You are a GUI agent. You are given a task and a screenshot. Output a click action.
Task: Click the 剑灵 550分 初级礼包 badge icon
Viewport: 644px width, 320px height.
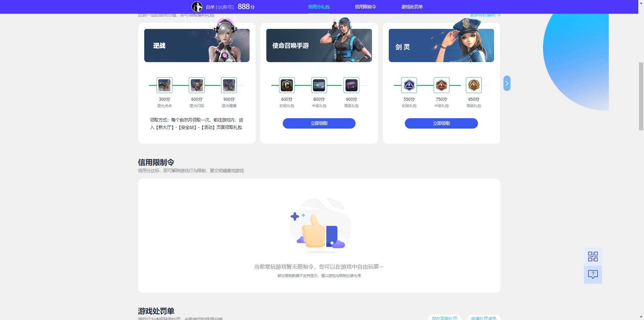click(x=409, y=85)
